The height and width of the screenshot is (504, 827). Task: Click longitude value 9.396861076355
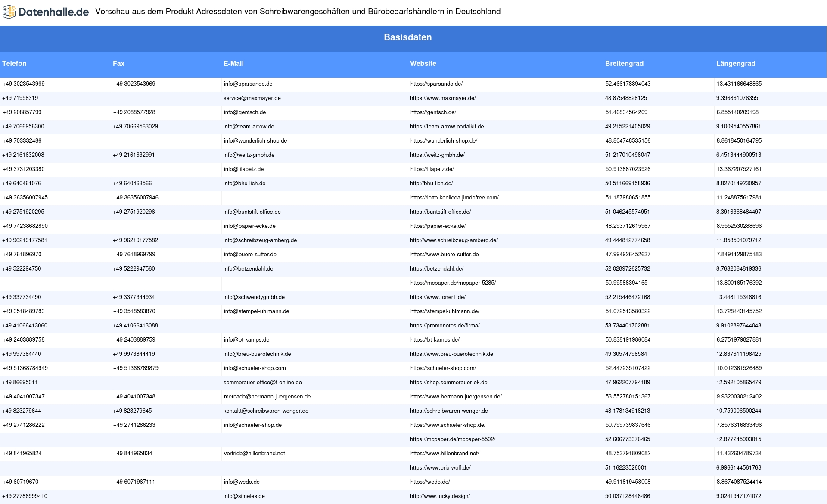[x=737, y=98]
